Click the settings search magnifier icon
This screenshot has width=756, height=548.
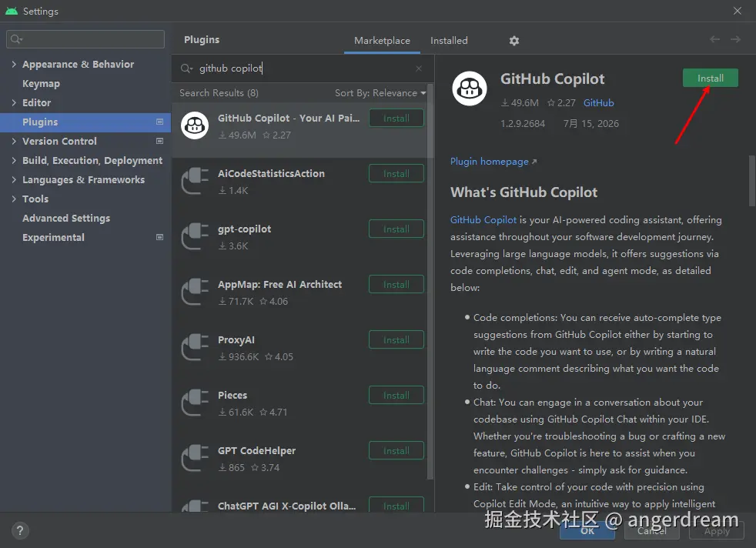click(x=16, y=39)
